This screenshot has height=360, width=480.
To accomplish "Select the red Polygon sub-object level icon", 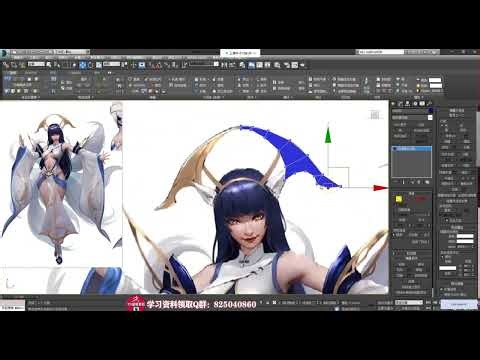I will click(x=421, y=199).
